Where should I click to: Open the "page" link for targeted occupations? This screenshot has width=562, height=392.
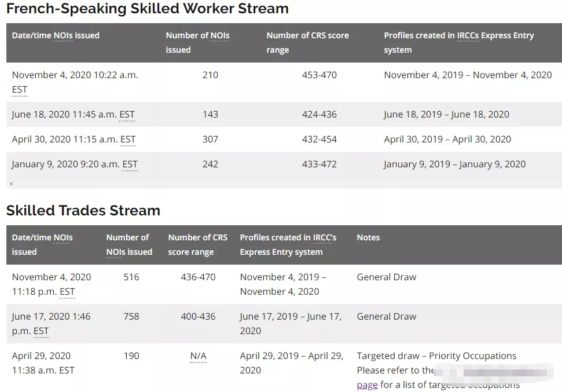(x=367, y=384)
